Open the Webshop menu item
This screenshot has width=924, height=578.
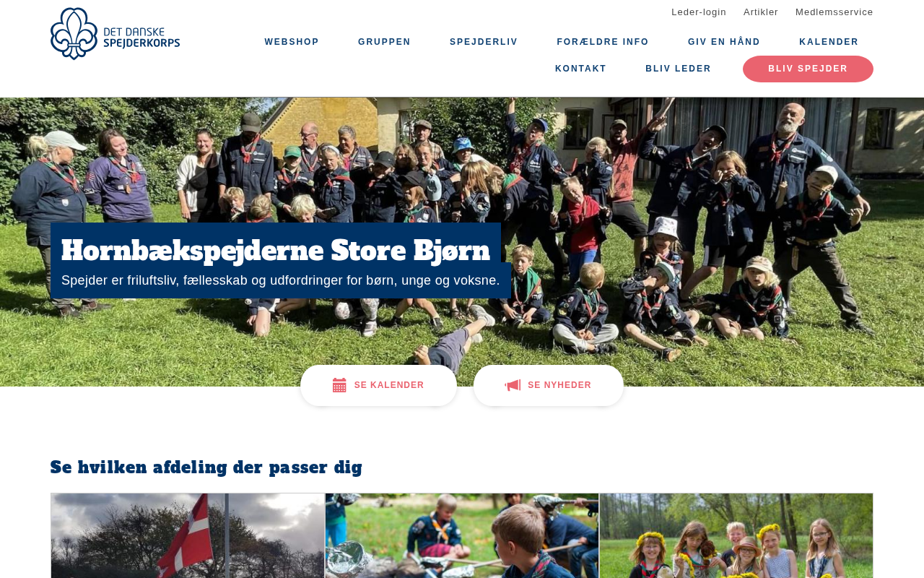(x=292, y=42)
